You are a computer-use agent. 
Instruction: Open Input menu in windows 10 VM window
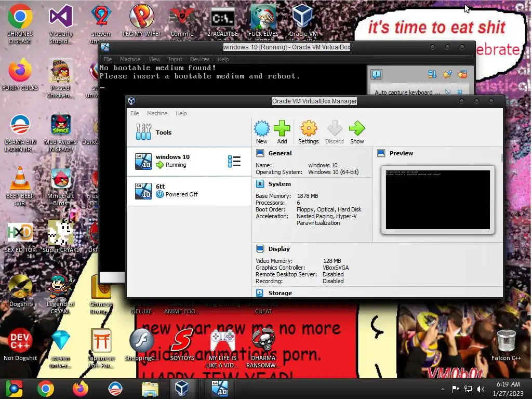pyautogui.click(x=175, y=59)
